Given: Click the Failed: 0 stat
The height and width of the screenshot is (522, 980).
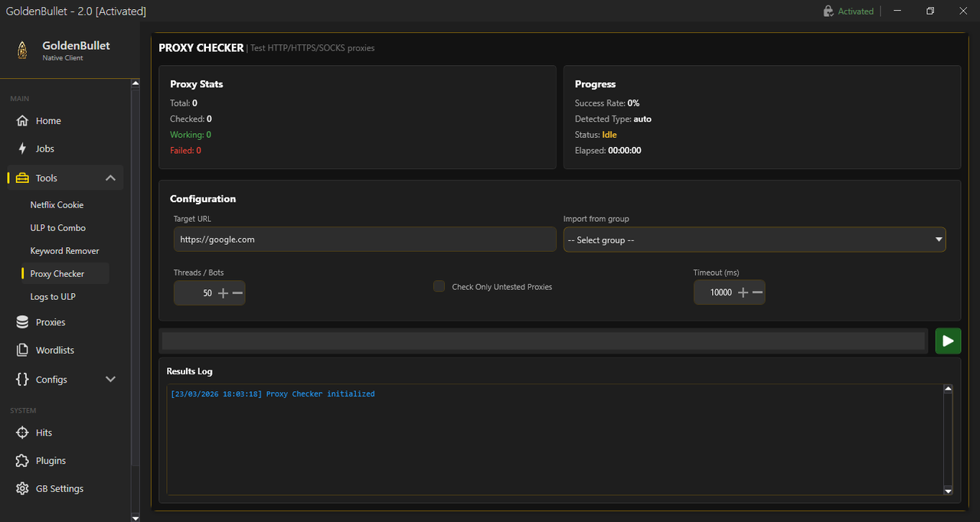Looking at the screenshot, I should pyautogui.click(x=185, y=151).
